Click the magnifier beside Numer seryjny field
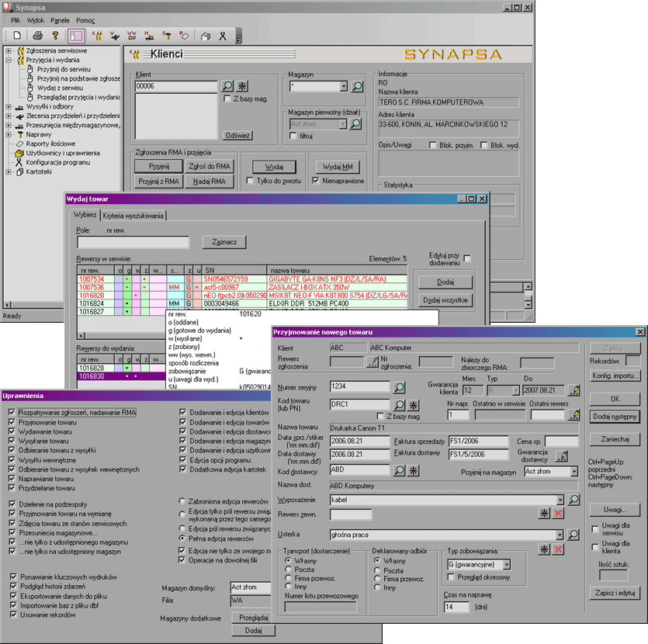Screen dimensions: 648x644 click(x=399, y=386)
